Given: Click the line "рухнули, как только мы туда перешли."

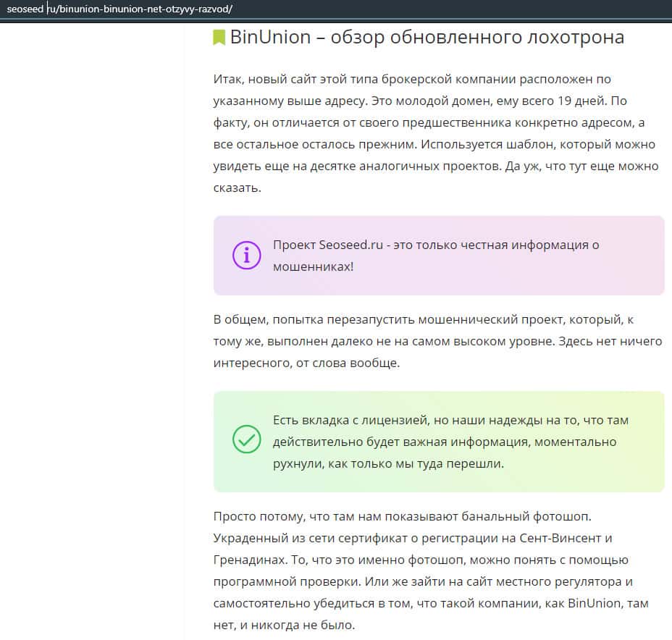Looking at the screenshot, I should pos(388,463).
